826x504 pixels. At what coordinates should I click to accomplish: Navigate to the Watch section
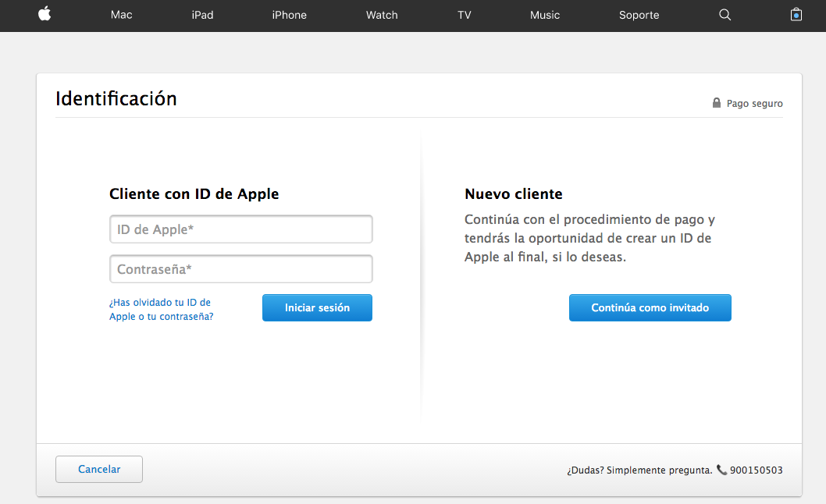382,15
